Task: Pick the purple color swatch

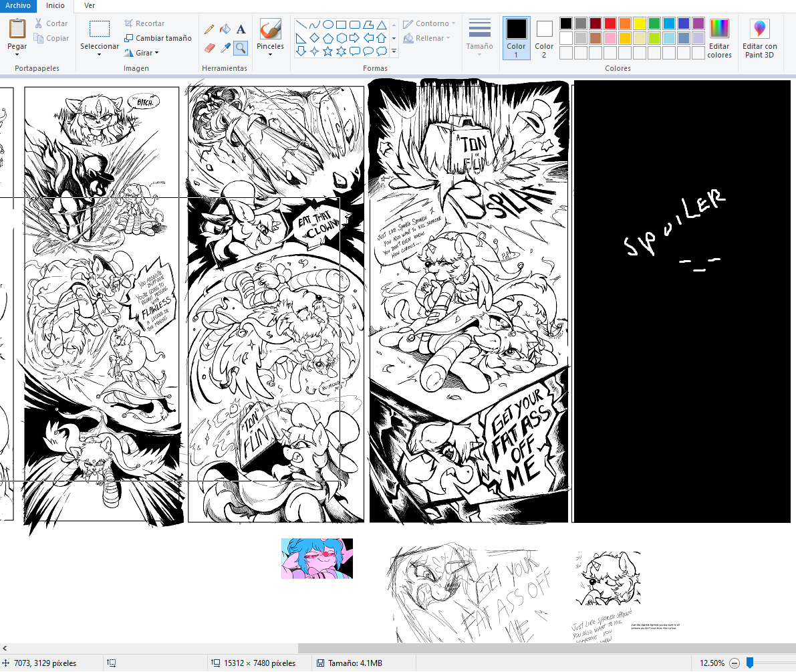Action: [x=698, y=23]
